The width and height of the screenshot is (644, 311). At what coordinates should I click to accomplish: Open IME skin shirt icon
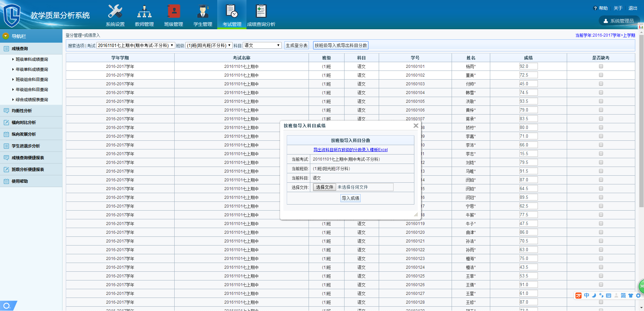point(631,296)
